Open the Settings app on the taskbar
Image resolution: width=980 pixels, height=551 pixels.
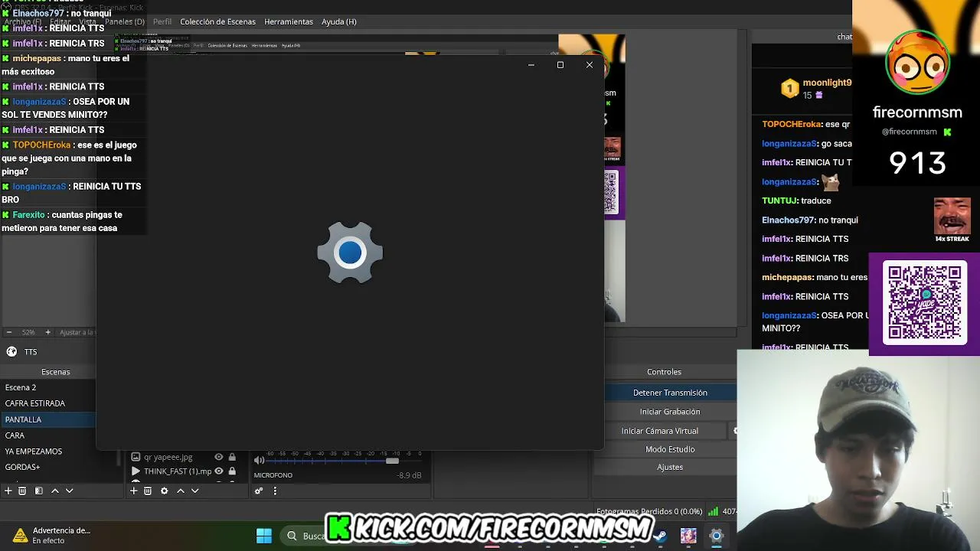tap(717, 536)
